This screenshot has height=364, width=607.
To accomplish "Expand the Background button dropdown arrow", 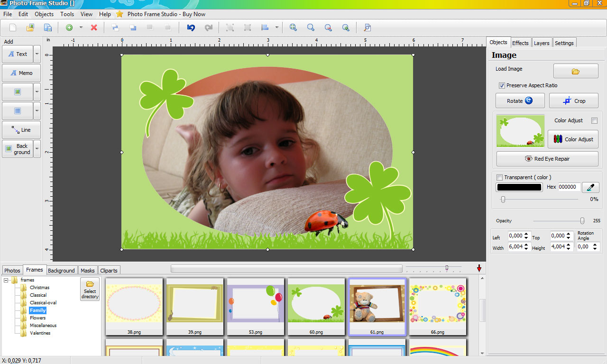I will (x=37, y=149).
